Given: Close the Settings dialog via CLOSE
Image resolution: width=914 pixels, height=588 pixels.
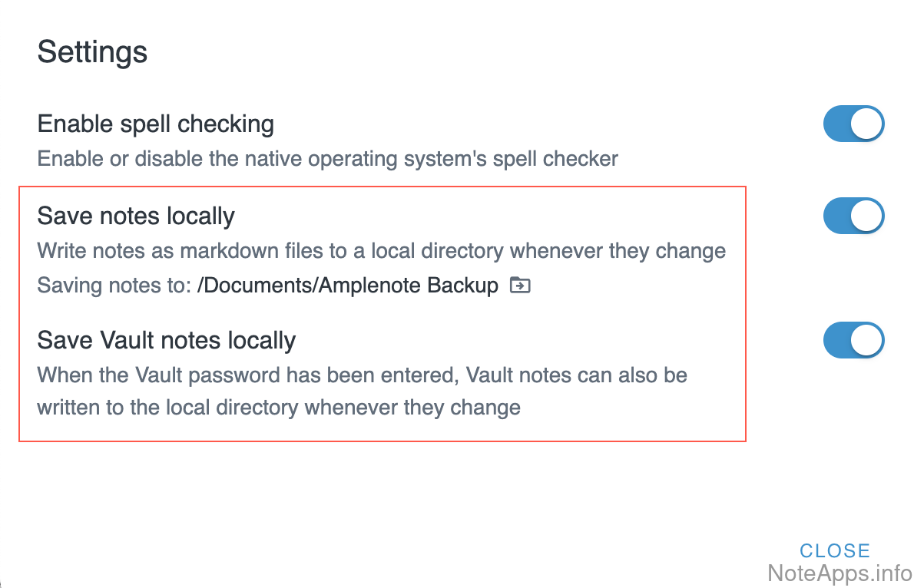Looking at the screenshot, I should [x=834, y=550].
